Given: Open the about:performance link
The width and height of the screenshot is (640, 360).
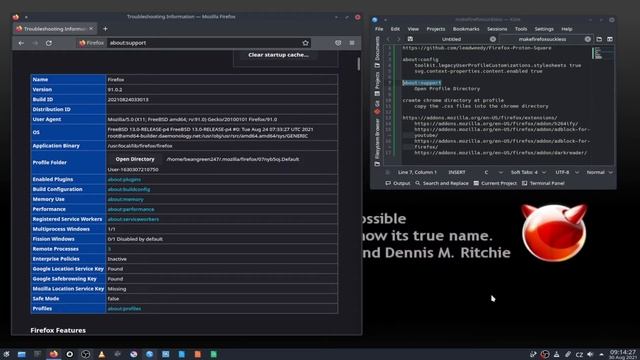Looking at the screenshot, I should (131, 209).
